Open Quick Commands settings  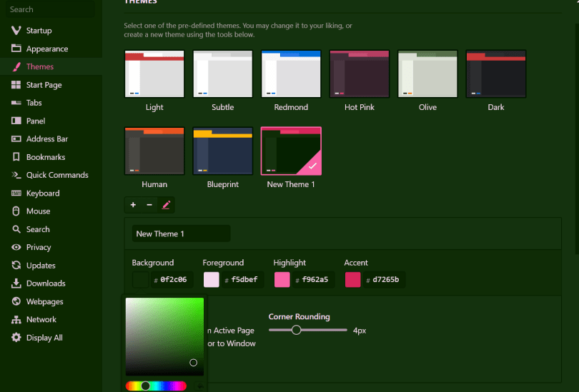tap(57, 175)
